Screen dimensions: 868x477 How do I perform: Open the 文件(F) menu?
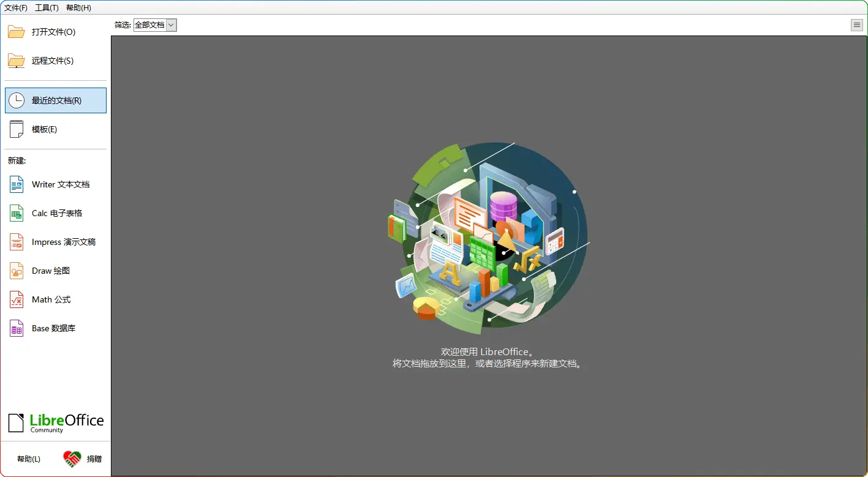point(16,8)
